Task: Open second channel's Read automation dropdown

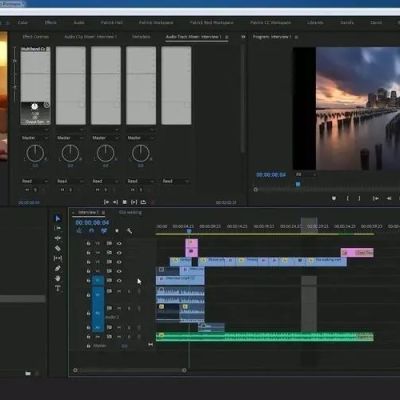Action: coord(70,181)
